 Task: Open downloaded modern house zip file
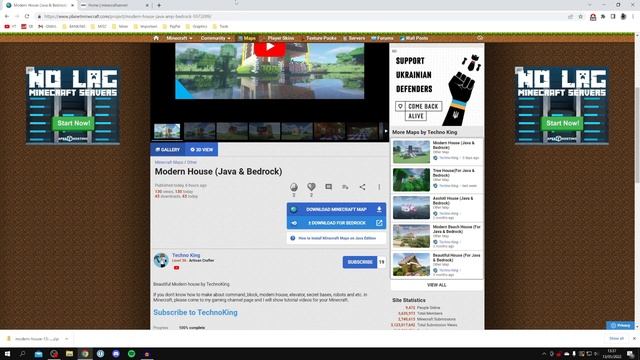[x=33, y=339]
